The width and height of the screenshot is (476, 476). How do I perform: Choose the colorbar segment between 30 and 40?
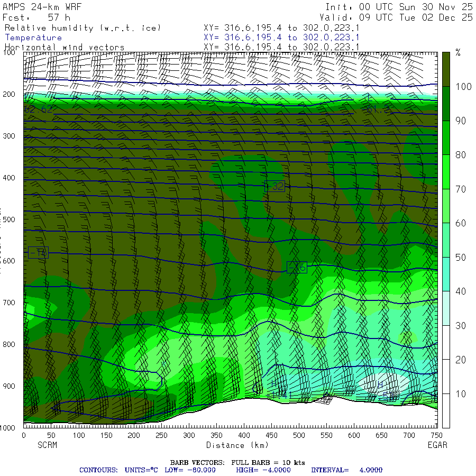(446, 308)
